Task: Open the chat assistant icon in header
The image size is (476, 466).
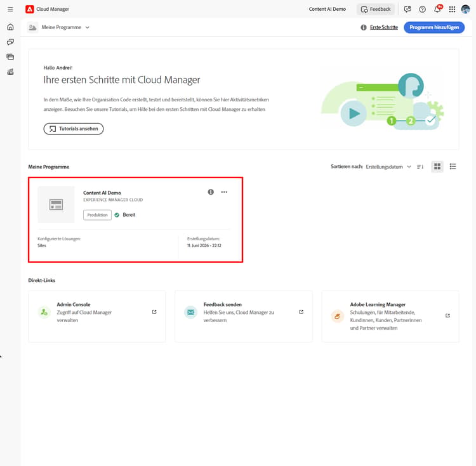Action: 407,9
